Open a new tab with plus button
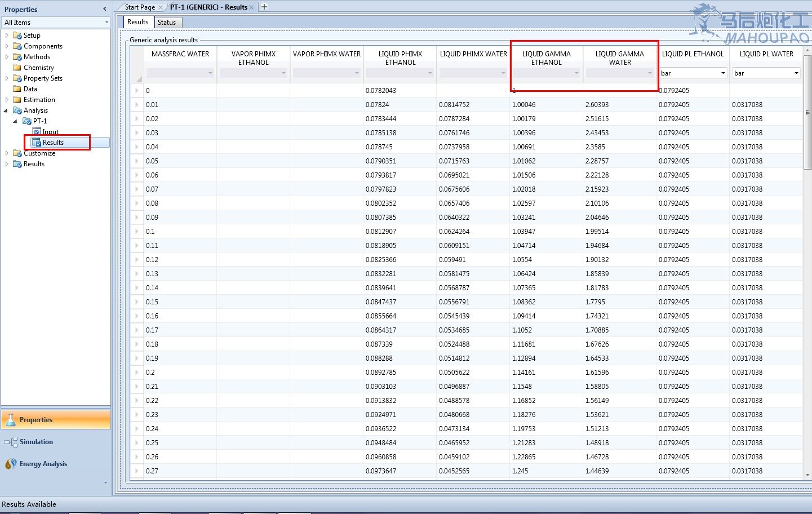The image size is (812, 514). 264,7
